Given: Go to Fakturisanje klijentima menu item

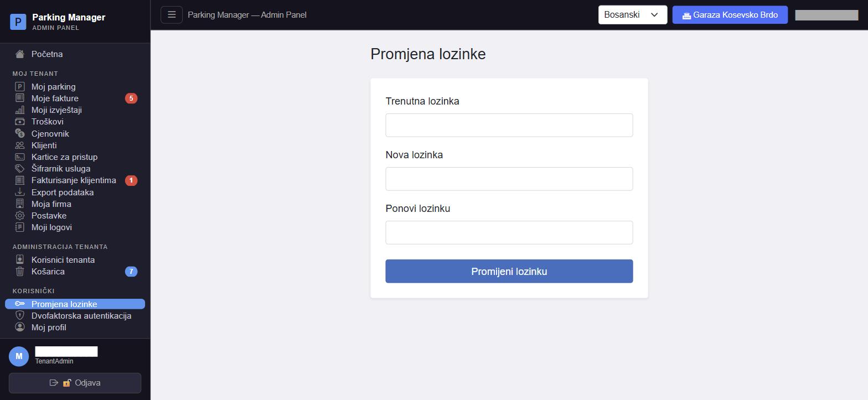Looking at the screenshot, I should (x=75, y=180).
